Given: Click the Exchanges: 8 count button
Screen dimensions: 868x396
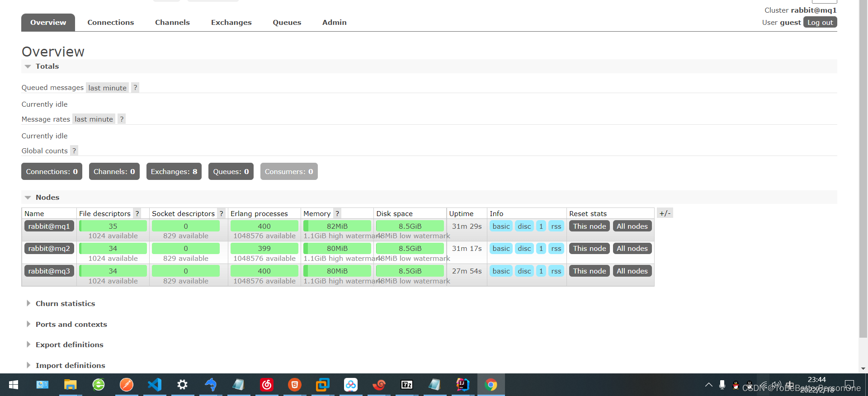Looking at the screenshot, I should pos(174,171).
